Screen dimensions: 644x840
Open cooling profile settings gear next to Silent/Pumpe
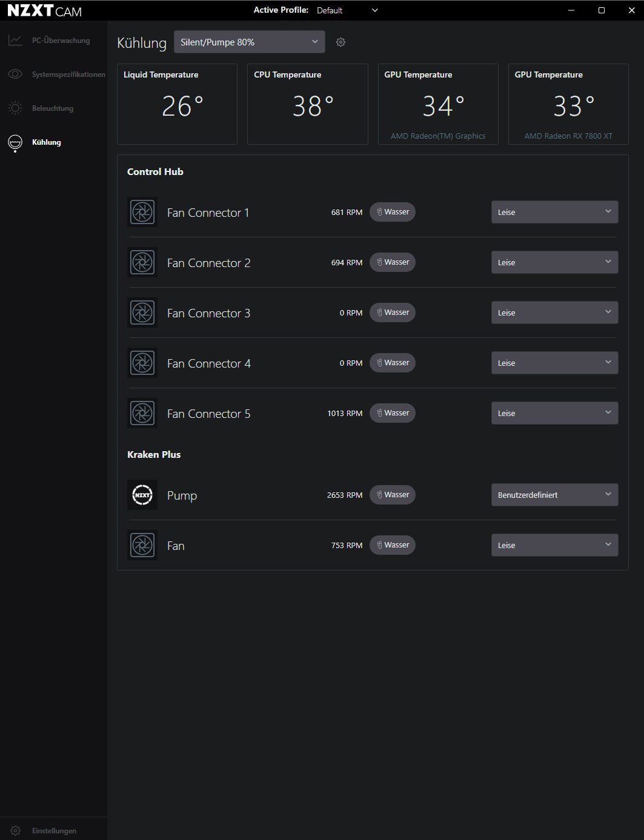[340, 42]
